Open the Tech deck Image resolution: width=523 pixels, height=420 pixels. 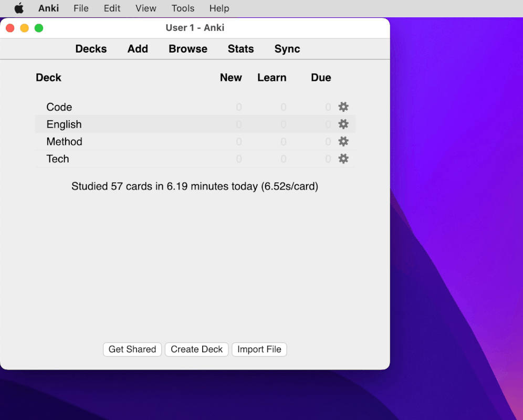pos(57,159)
